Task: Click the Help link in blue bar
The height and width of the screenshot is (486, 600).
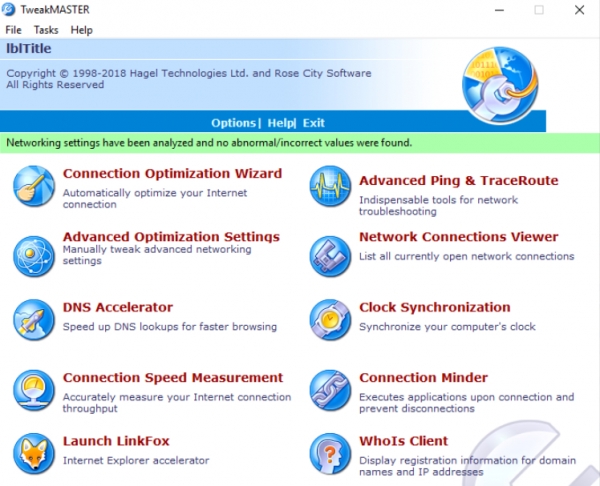Action: click(280, 123)
